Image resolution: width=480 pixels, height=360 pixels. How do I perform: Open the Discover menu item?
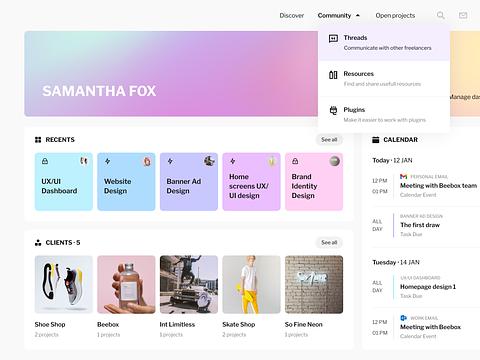pos(292,15)
